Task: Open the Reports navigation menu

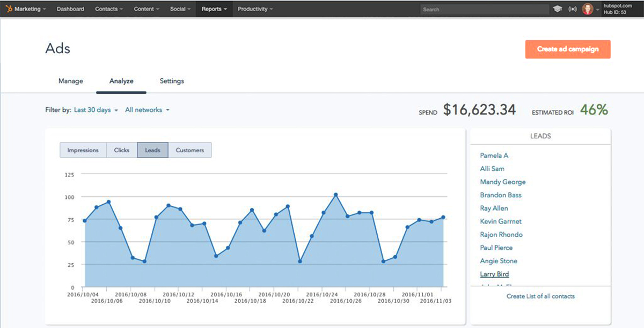Action: tap(214, 9)
